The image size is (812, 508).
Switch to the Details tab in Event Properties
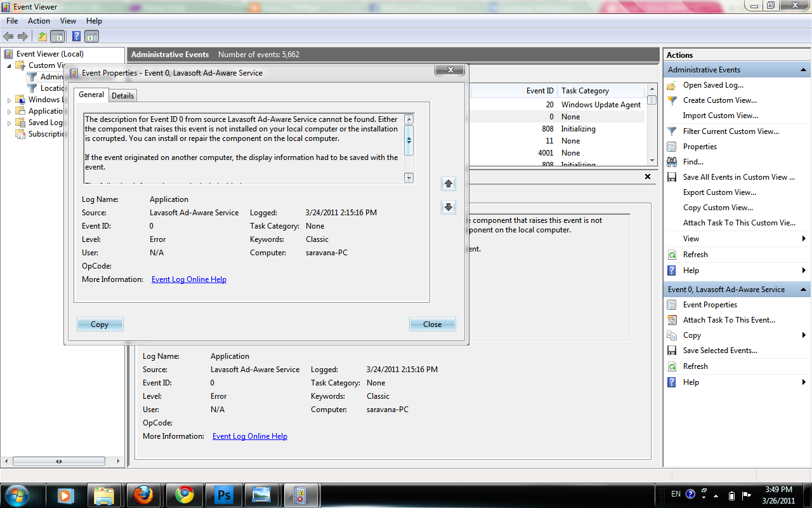tap(123, 95)
